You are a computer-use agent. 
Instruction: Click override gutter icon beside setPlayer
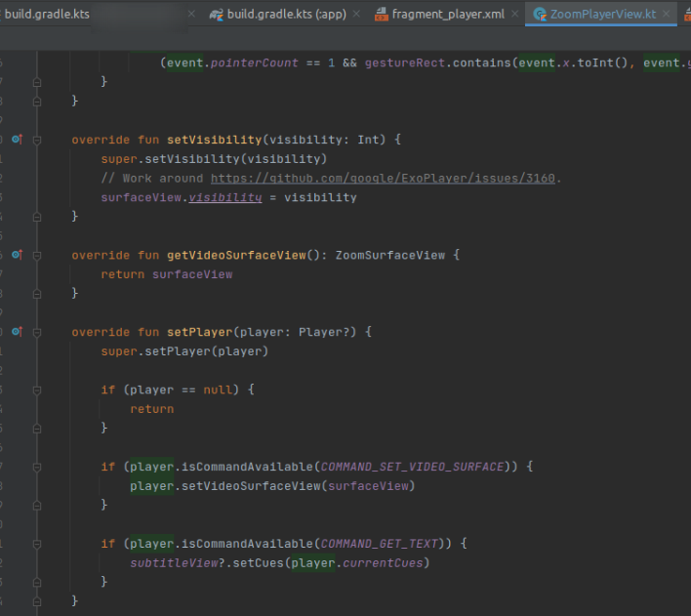18,332
